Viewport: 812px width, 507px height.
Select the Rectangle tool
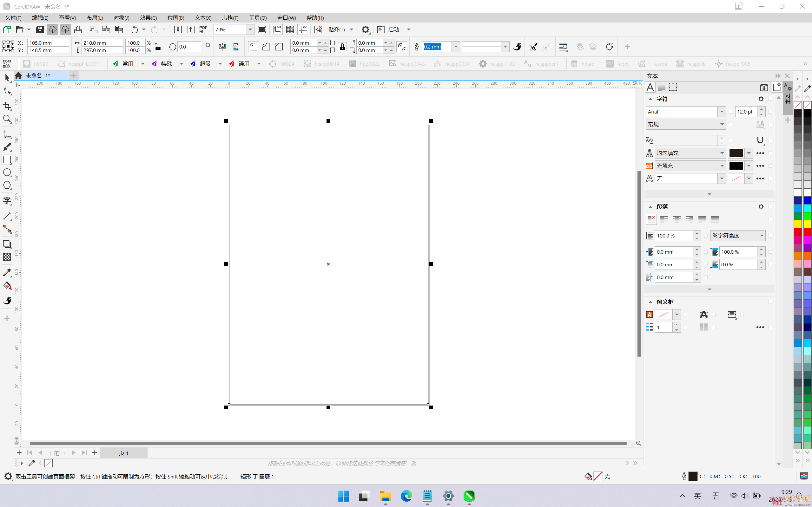7,159
